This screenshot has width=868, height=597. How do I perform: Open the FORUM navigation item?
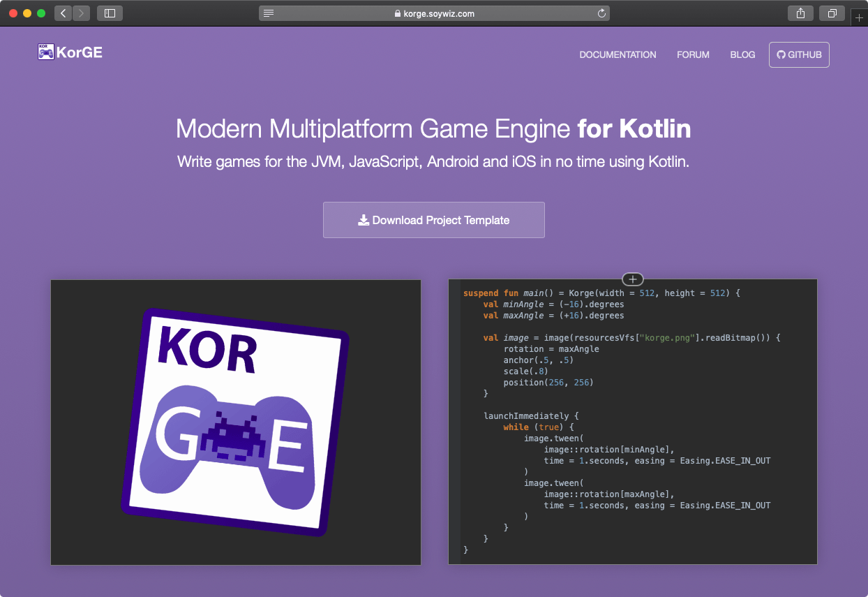[693, 54]
